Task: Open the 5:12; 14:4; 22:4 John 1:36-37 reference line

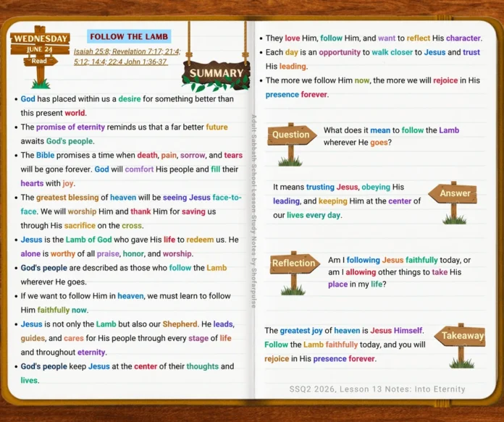Action: (120, 62)
